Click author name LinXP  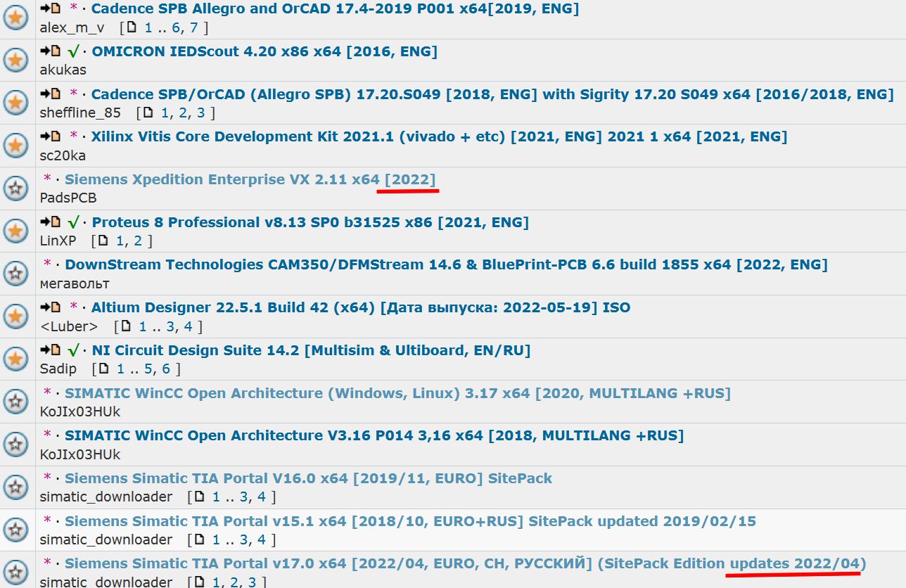(x=58, y=241)
